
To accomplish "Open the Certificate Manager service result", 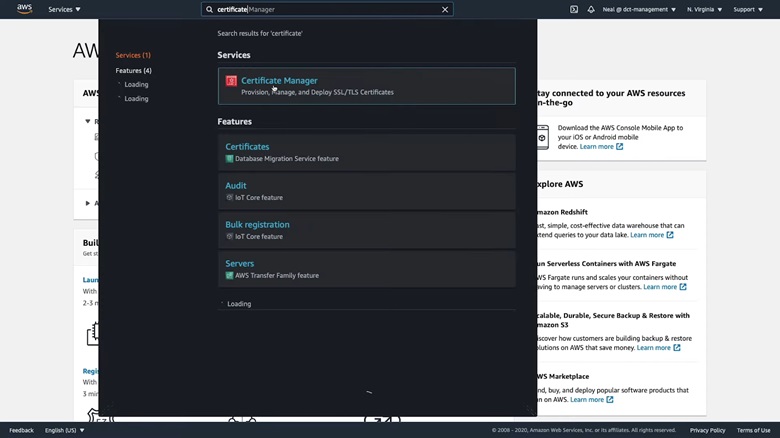I will point(367,86).
